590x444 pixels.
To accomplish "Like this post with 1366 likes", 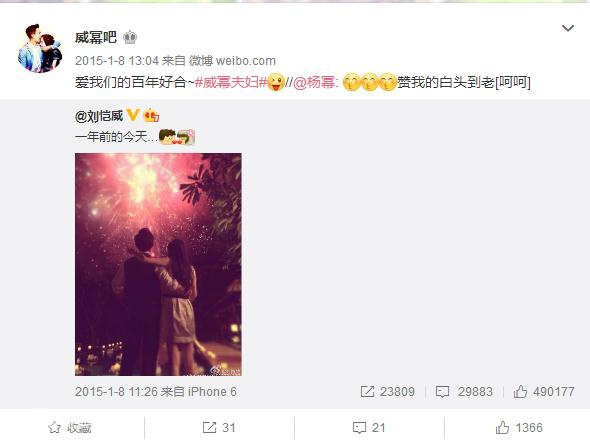I will click(x=519, y=428).
